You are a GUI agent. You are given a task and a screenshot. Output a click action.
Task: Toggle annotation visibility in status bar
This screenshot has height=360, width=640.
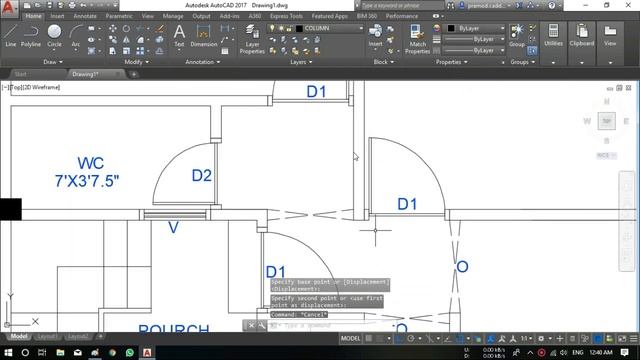(491, 338)
